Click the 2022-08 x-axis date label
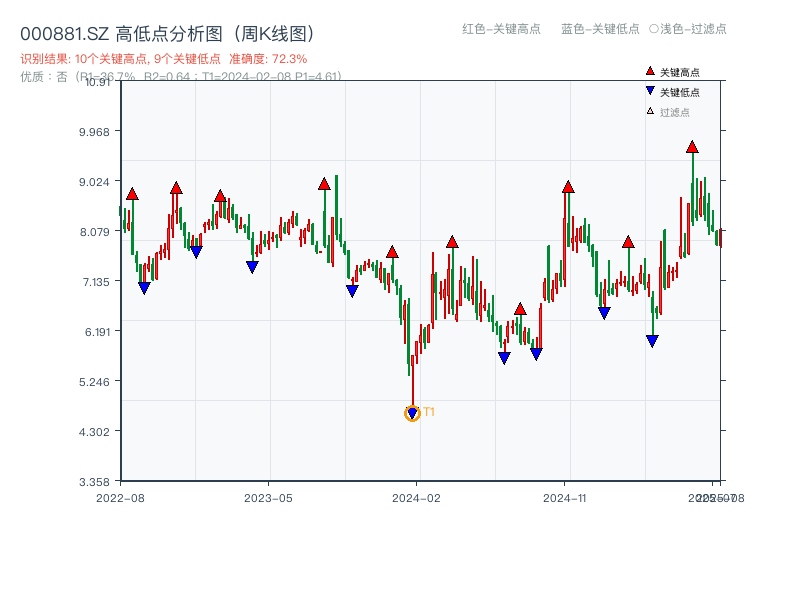 pos(120,498)
